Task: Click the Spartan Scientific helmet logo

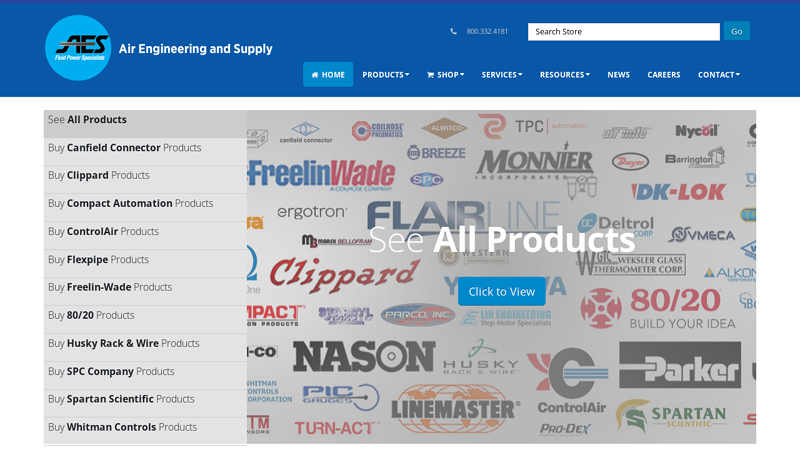Action: coord(670,416)
